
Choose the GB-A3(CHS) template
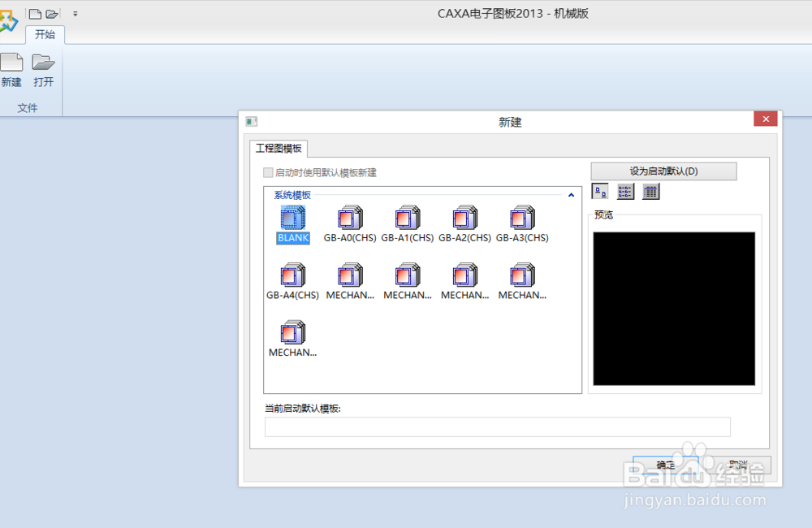point(522,224)
